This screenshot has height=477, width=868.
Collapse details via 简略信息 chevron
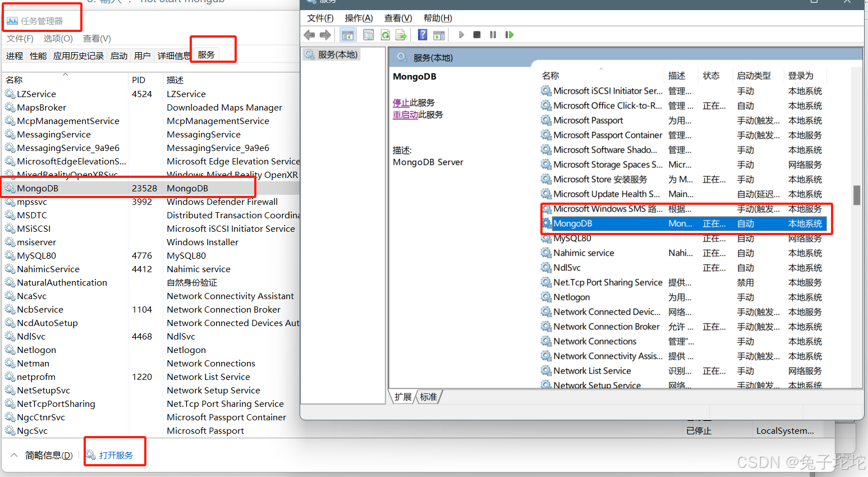click(x=14, y=455)
